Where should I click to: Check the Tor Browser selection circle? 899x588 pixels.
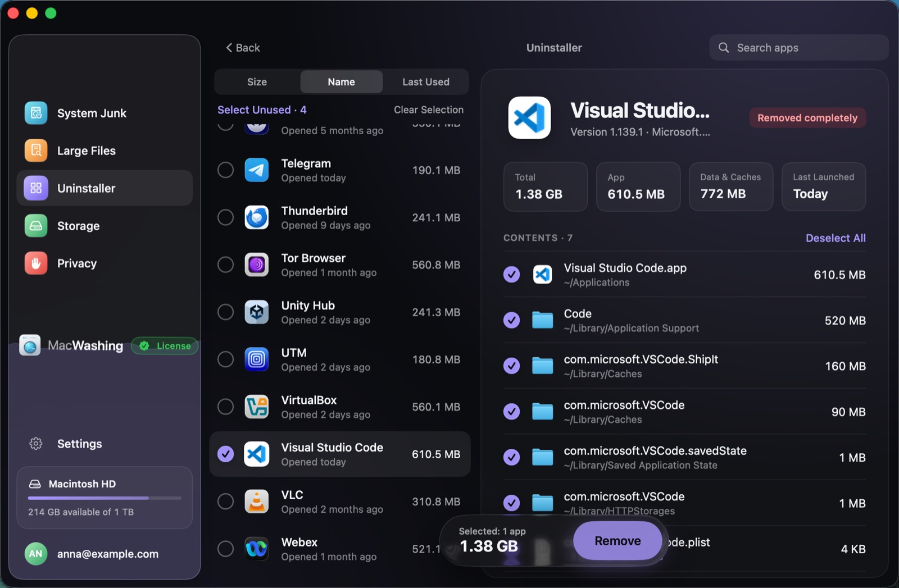[225, 265]
